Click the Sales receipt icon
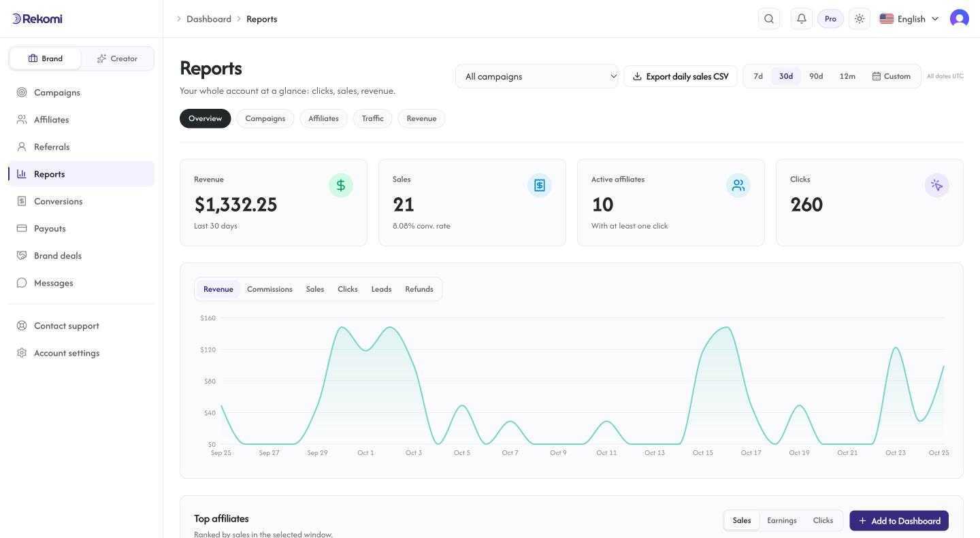980x538 pixels. coord(540,185)
